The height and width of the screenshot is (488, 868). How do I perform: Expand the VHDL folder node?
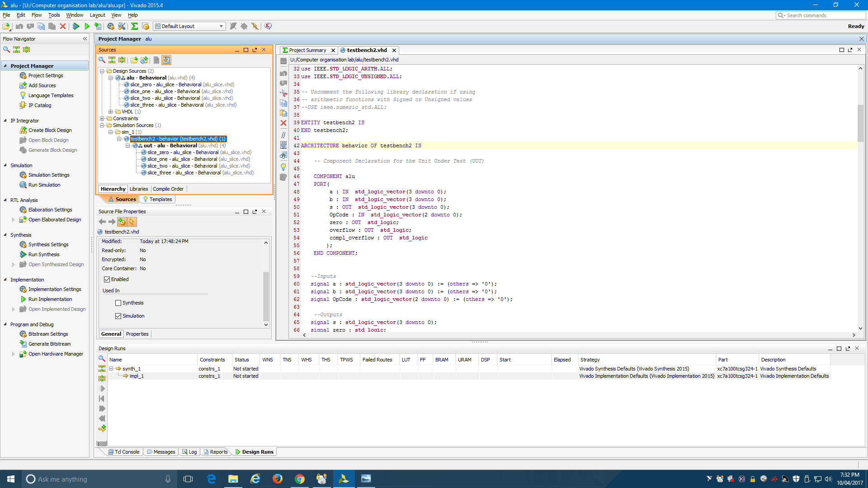tap(111, 112)
